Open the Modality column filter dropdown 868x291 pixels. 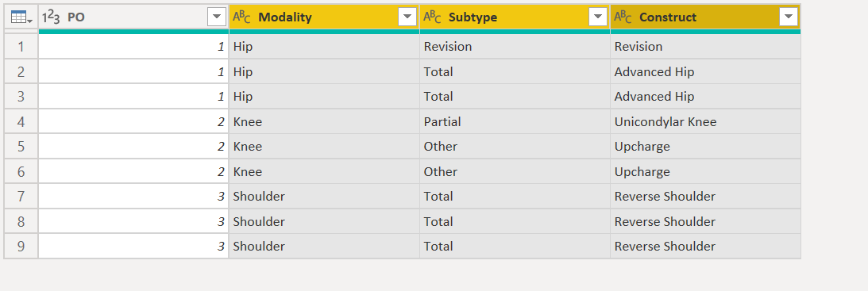coord(407,17)
